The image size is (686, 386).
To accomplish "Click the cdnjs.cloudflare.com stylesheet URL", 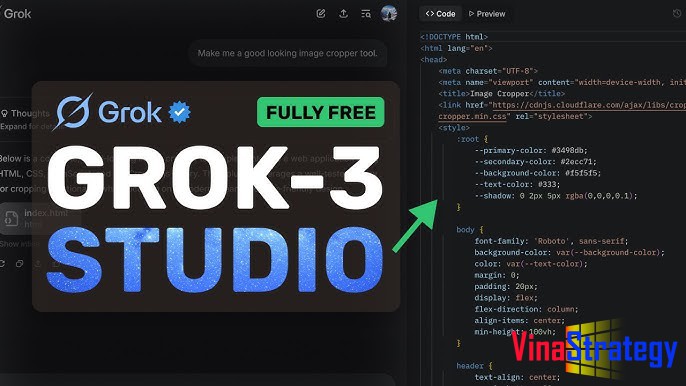I will pos(588,105).
